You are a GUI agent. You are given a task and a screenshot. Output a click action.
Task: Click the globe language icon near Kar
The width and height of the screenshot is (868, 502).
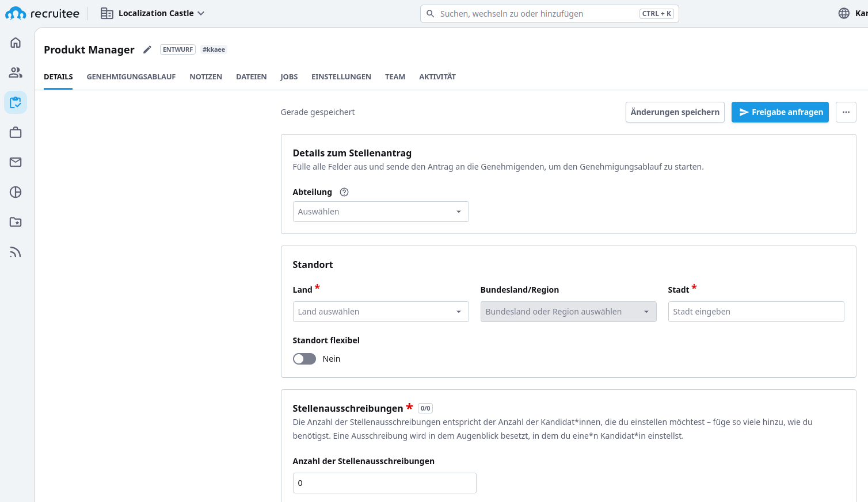(x=844, y=13)
